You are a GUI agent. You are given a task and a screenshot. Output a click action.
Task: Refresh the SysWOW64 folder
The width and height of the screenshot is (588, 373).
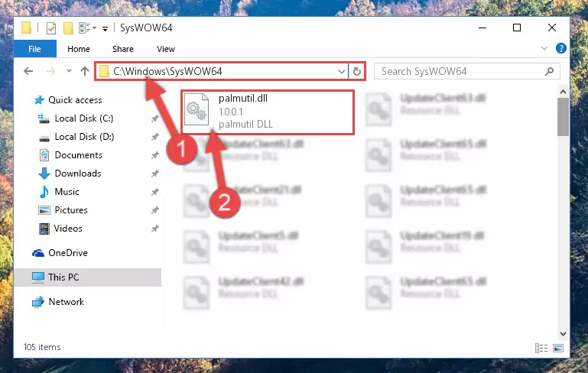click(x=356, y=71)
